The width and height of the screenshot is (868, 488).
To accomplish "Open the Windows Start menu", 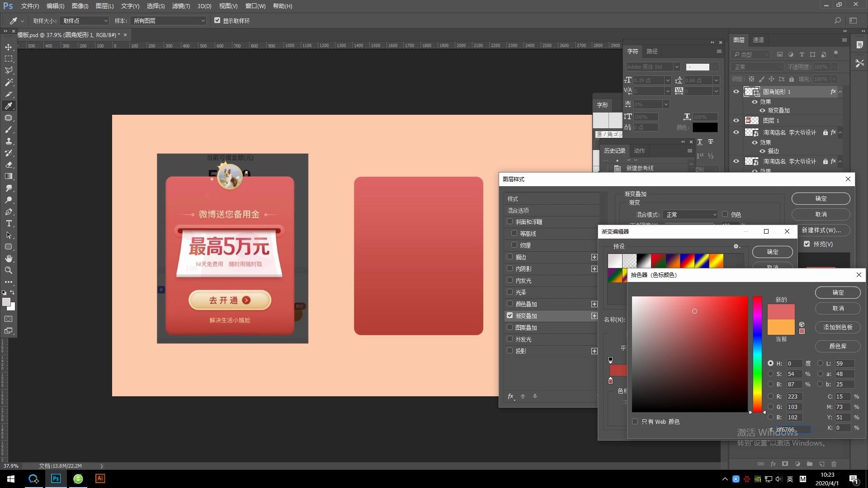I will 11,479.
